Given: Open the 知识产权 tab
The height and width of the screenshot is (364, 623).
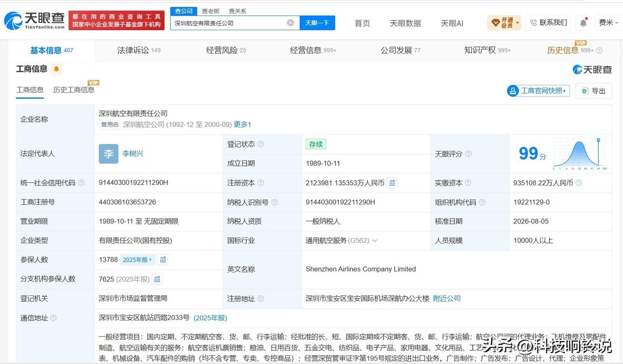Looking at the screenshot, I should [x=488, y=50].
